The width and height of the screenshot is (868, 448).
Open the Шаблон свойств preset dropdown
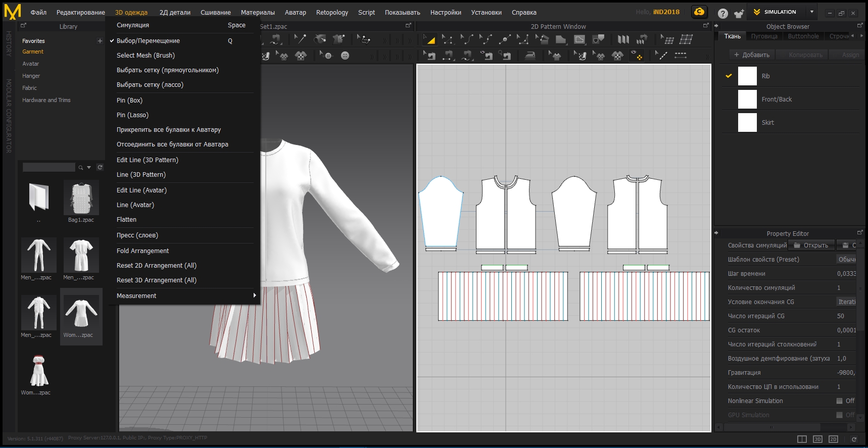(x=846, y=260)
